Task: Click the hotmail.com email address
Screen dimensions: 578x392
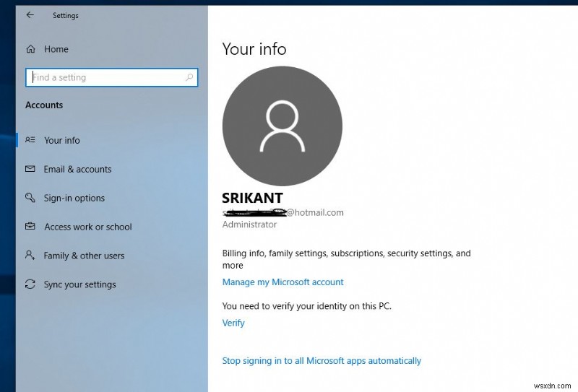Action: pyautogui.click(x=283, y=212)
